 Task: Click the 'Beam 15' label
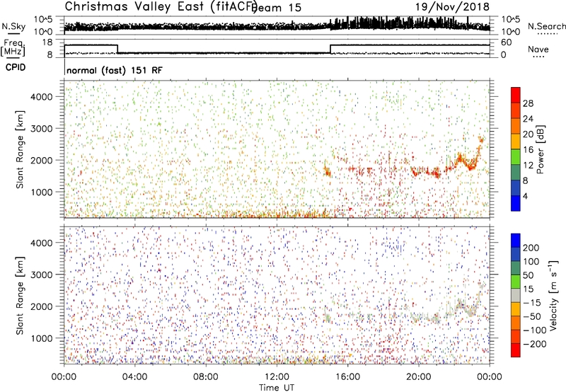coord(277,8)
